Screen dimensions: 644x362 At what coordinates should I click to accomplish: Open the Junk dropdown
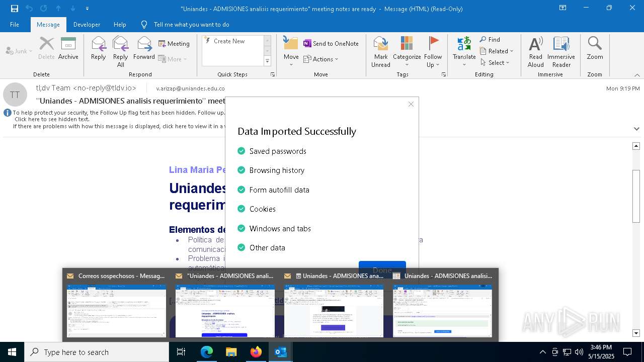pyautogui.click(x=19, y=51)
